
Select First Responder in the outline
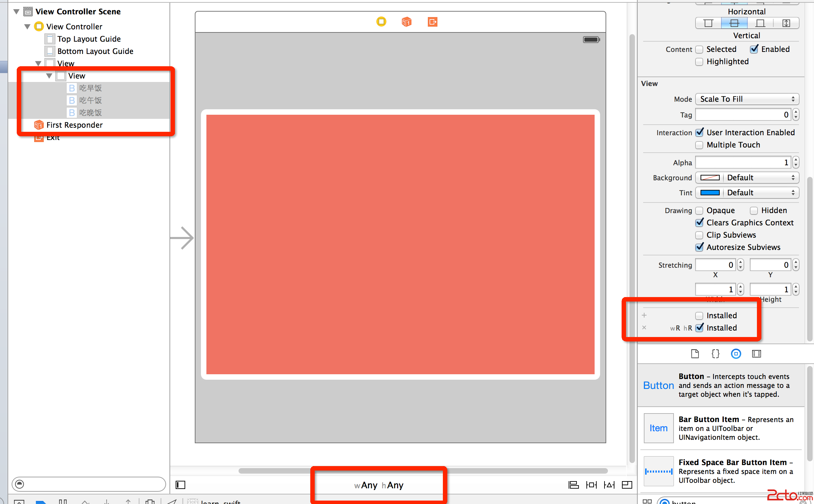click(74, 125)
